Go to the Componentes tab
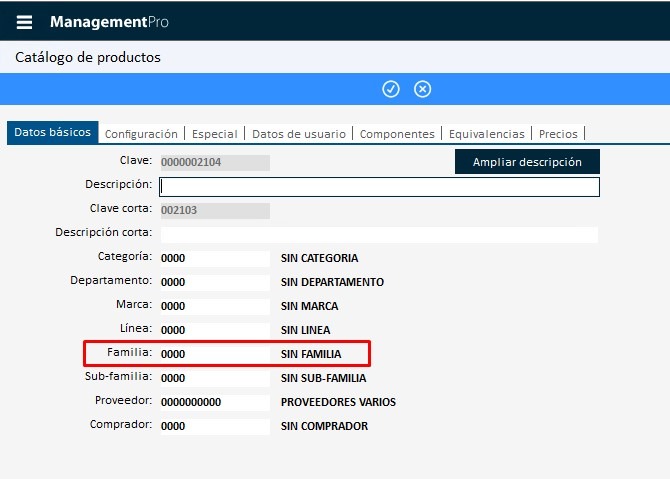The width and height of the screenshot is (670, 479). coord(397,133)
